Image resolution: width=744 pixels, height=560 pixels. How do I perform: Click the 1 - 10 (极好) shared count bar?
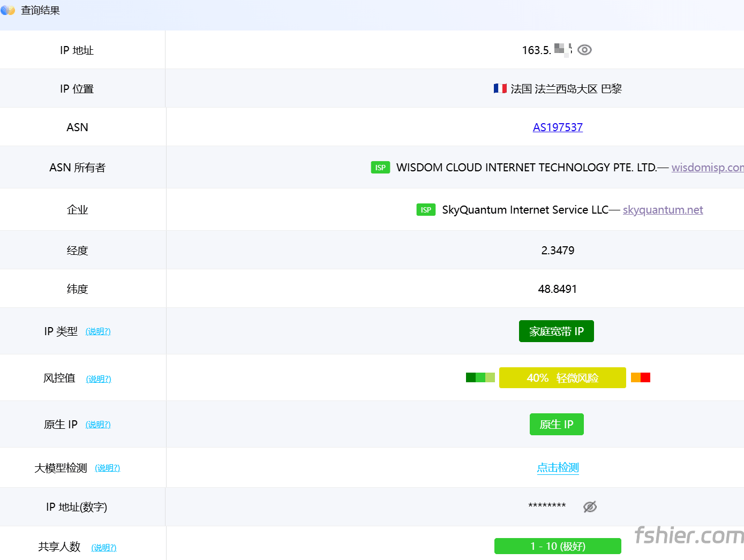558,546
